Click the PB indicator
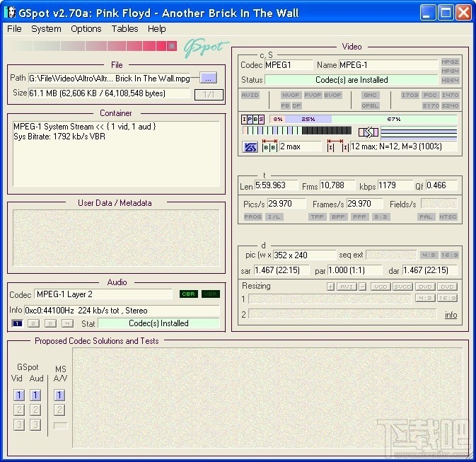Screen dimensions: 476x462 (x=285, y=105)
